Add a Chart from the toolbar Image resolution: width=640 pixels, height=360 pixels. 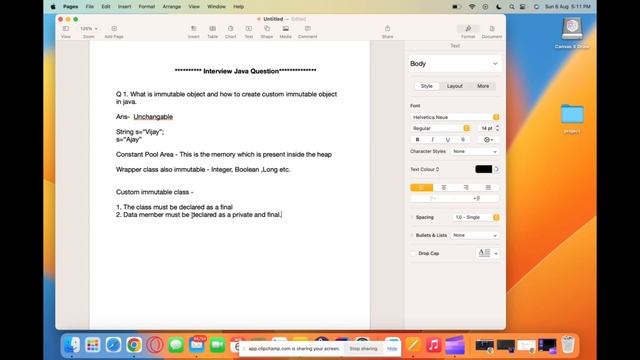click(231, 29)
